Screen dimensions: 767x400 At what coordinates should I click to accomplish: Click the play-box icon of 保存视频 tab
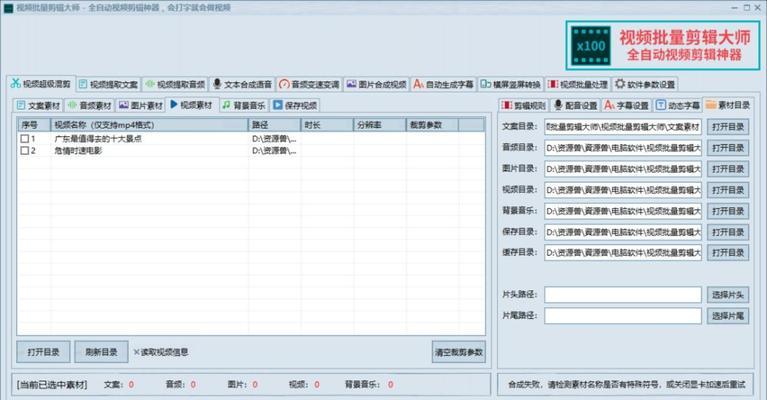coord(278,105)
